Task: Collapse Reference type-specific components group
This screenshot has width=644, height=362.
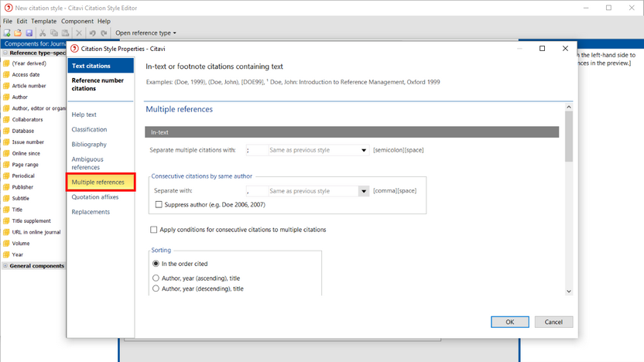Action: [5, 53]
